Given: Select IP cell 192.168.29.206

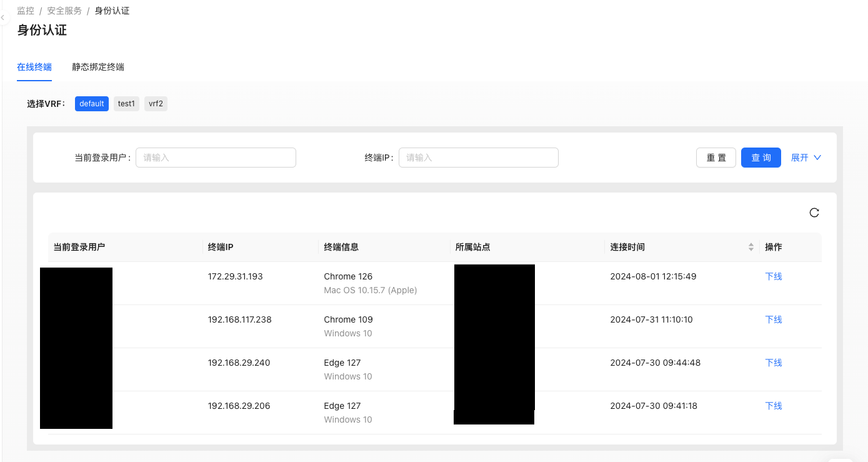Looking at the screenshot, I should coord(239,406).
